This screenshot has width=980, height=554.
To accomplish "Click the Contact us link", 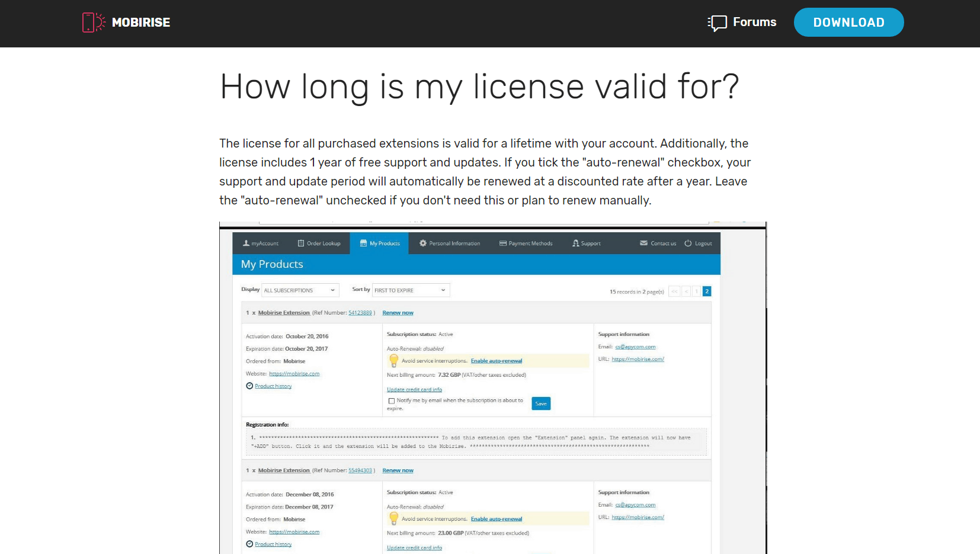I will click(663, 244).
